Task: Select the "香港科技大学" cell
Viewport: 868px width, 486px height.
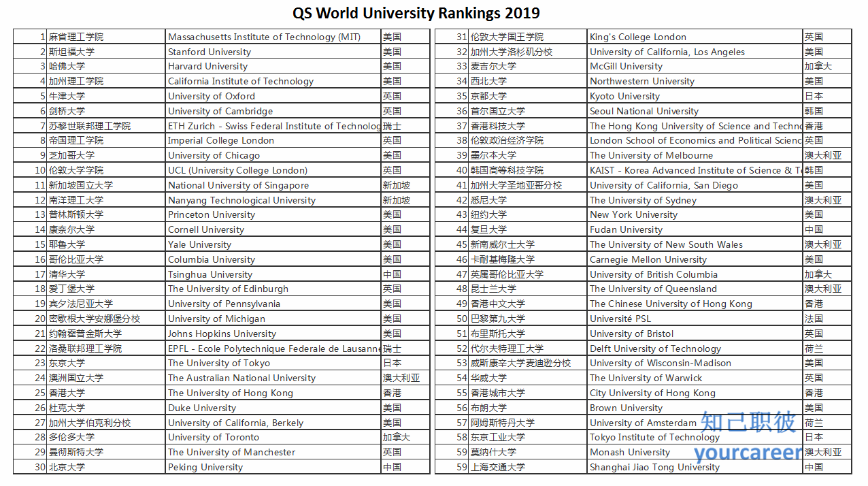Action: 528,126
